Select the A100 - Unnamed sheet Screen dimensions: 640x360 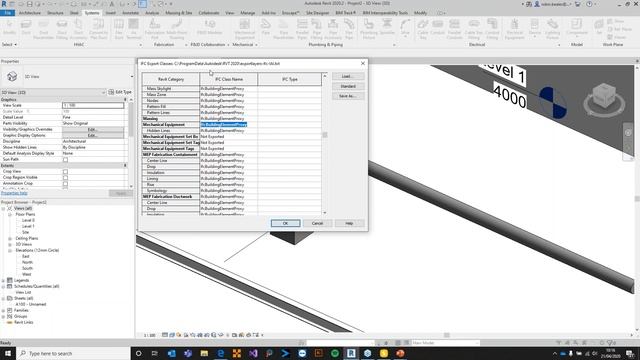coord(31,304)
